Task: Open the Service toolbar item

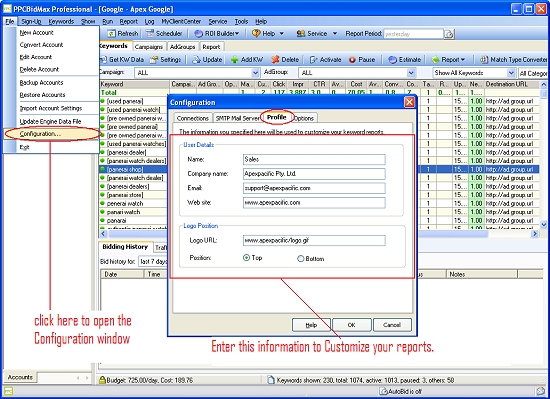Action: (312, 34)
